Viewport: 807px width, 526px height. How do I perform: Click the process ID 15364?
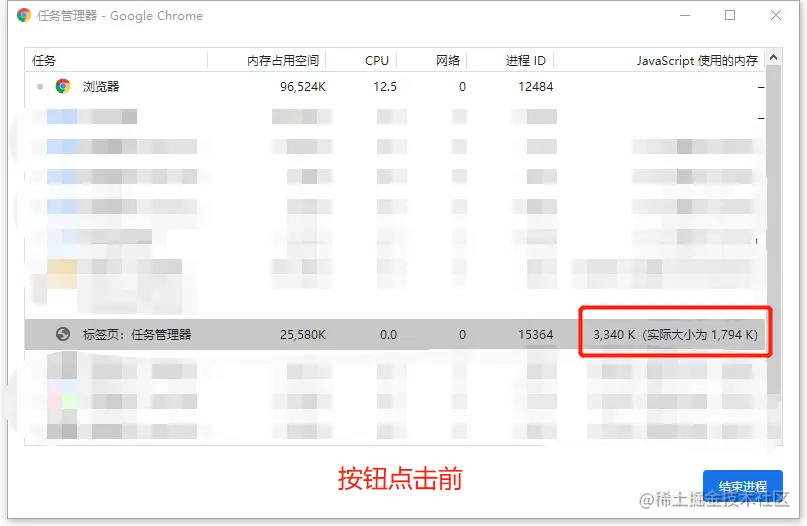[535, 335]
